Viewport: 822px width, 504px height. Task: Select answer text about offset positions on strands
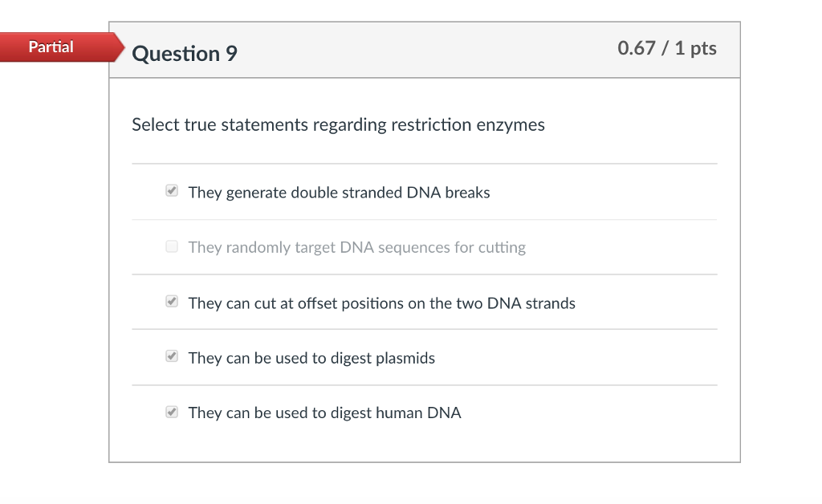coord(381,303)
